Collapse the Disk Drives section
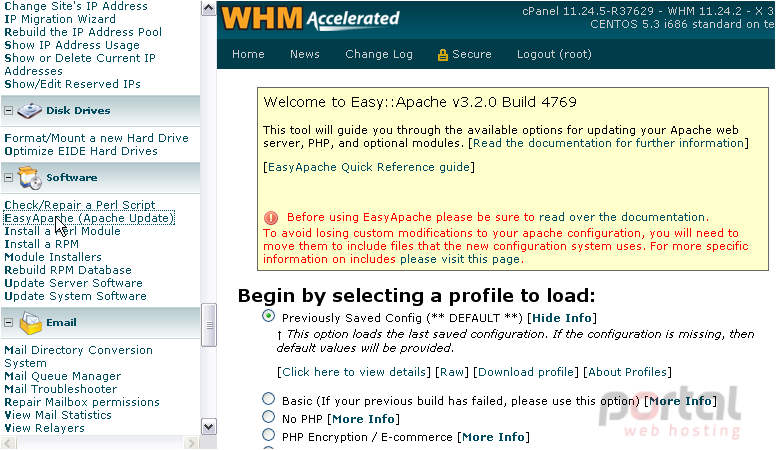This screenshot has width=776, height=450. [x=8, y=111]
